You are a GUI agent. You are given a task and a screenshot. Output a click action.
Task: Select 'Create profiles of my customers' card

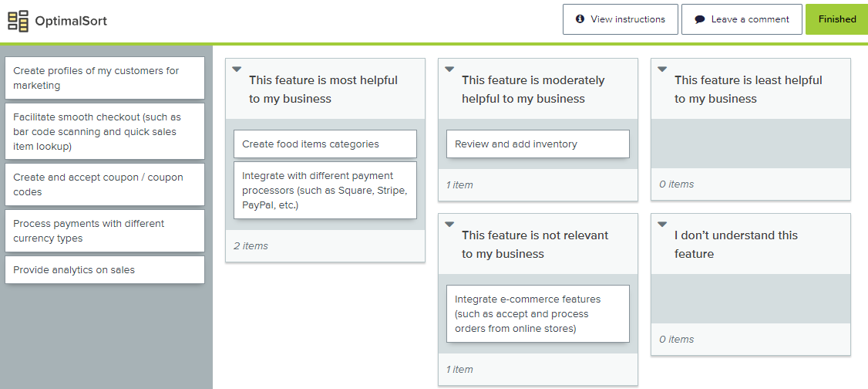click(105, 78)
